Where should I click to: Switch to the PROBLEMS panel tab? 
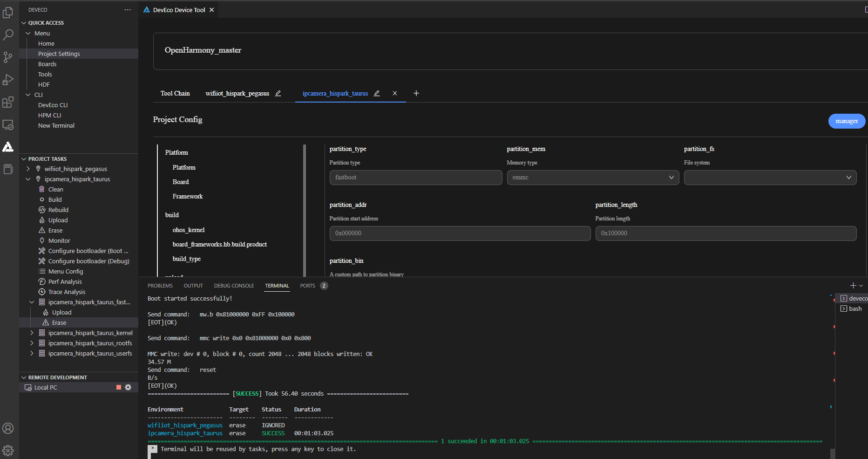160,286
